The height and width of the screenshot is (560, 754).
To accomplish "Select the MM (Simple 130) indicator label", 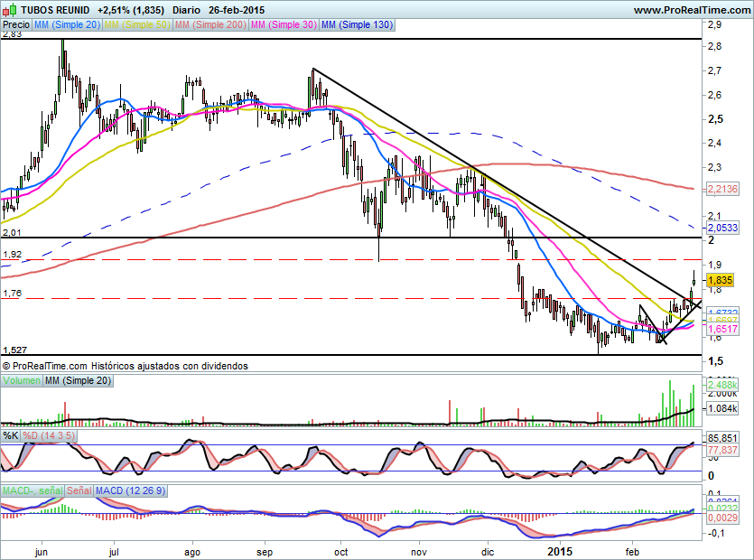I will 357,25.
